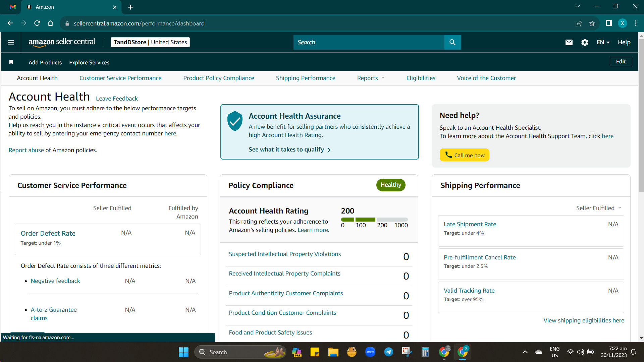644x362 pixels.
Task: Open the Seller Central settings gear
Action: point(585,42)
